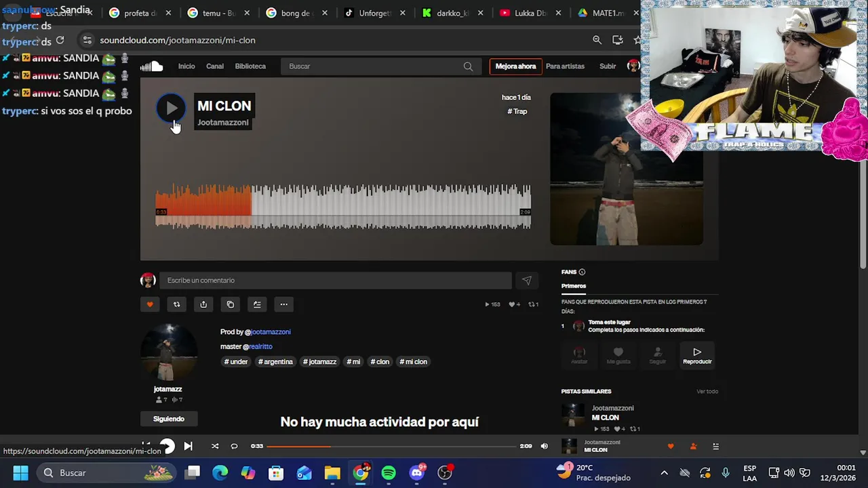Open the more options ellipsis button
This screenshot has width=868, height=488.
(284, 304)
